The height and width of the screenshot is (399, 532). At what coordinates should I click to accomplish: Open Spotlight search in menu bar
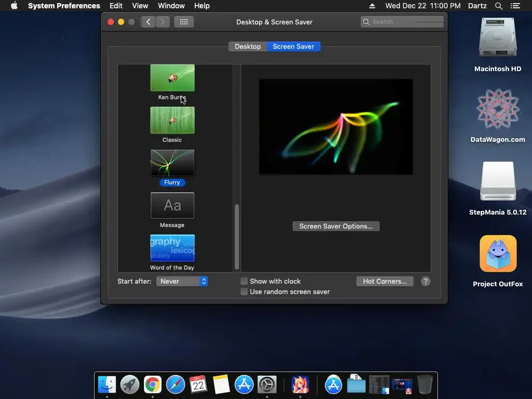pos(498,6)
